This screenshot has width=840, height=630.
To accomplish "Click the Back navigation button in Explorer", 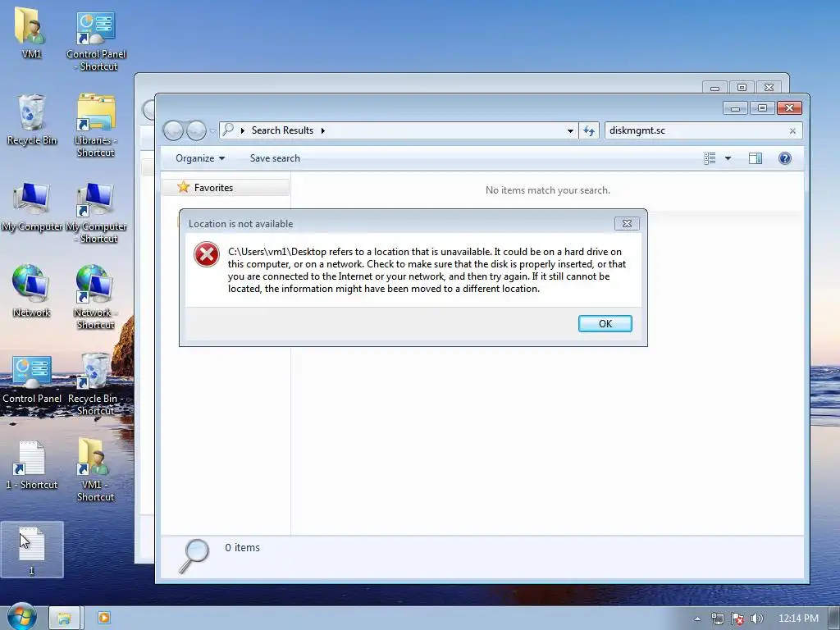I will coord(173,130).
